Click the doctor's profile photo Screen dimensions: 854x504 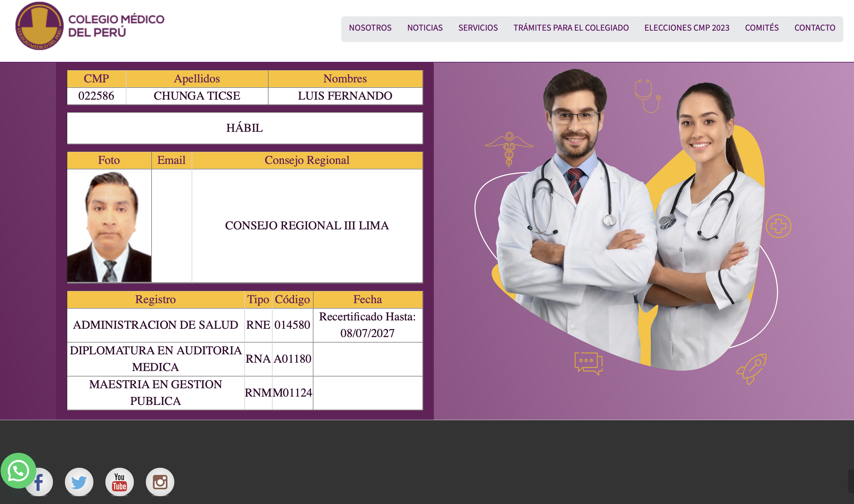pos(109,226)
